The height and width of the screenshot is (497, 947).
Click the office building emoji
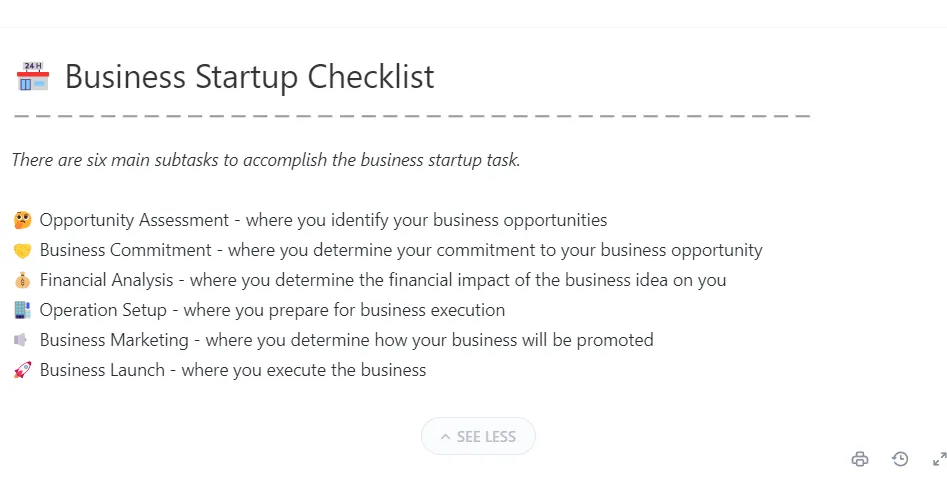pyautogui.click(x=22, y=310)
